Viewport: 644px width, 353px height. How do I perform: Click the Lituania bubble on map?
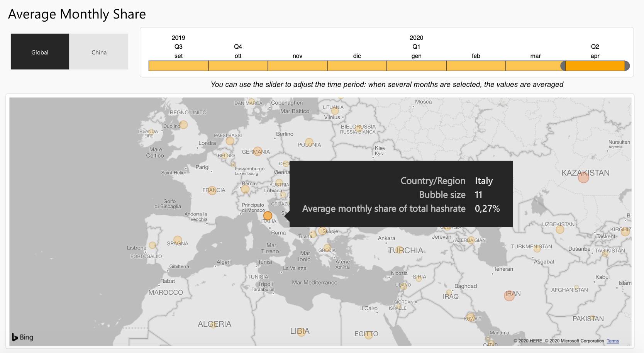click(x=335, y=111)
